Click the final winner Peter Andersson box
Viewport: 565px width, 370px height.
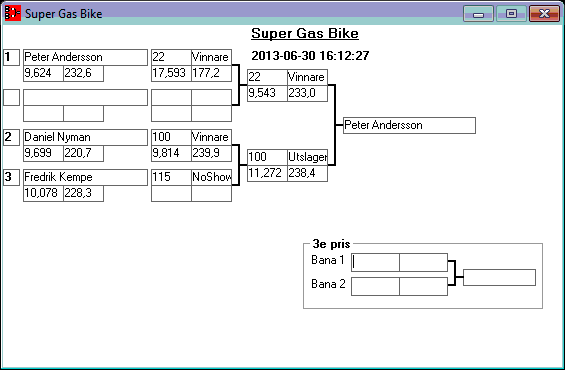pos(409,125)
